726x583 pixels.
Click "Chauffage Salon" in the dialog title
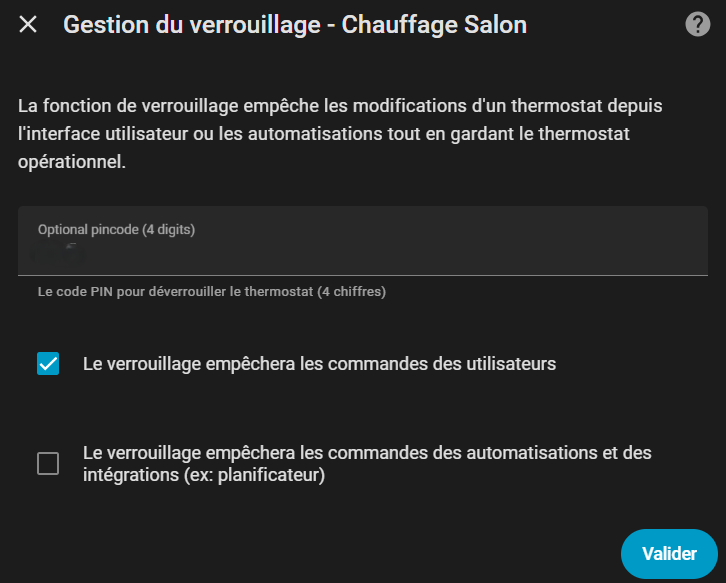[434, 25]
